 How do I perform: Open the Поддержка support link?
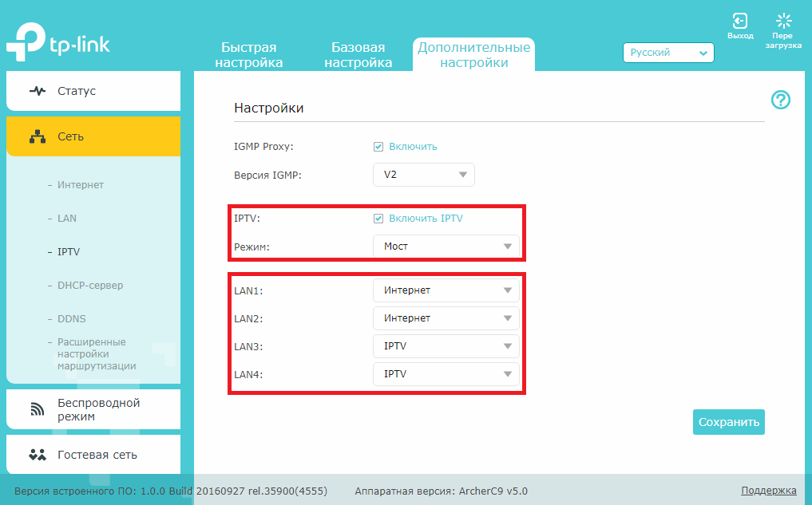point(768,491)
